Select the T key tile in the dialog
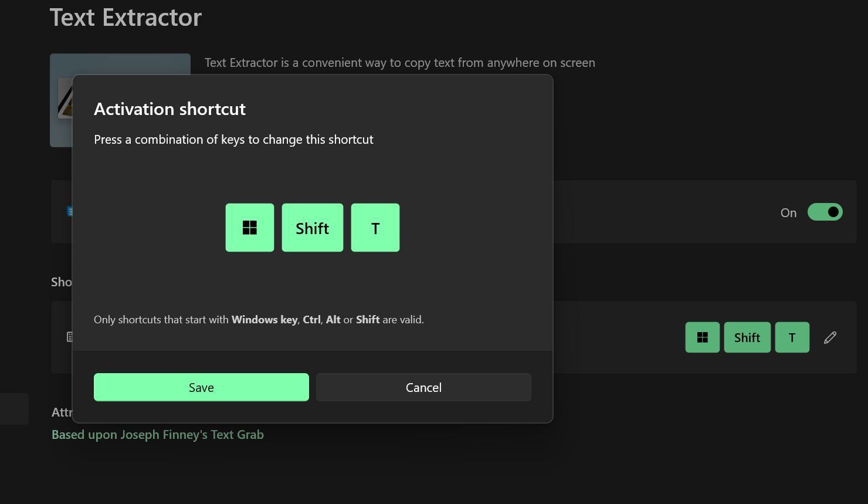 point(375,228)
